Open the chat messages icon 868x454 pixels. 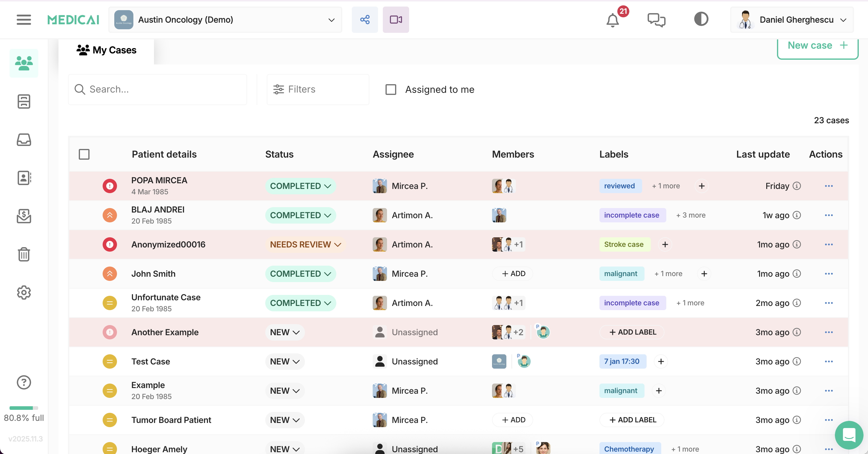656,20
